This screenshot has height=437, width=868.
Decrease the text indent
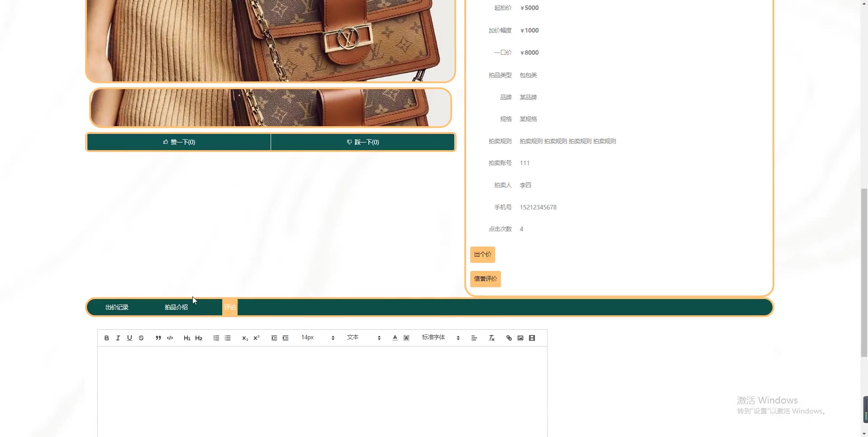pos(274,338)
